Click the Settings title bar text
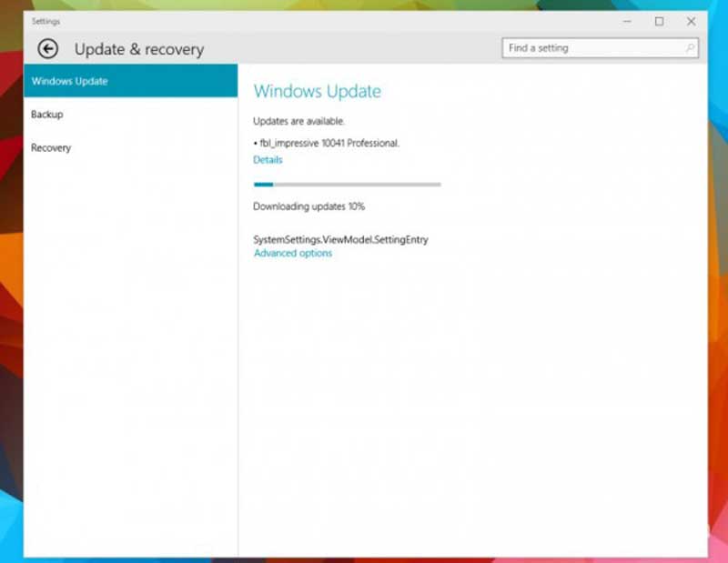Screen dimensions: 728x563 click(x=46, y=21)
